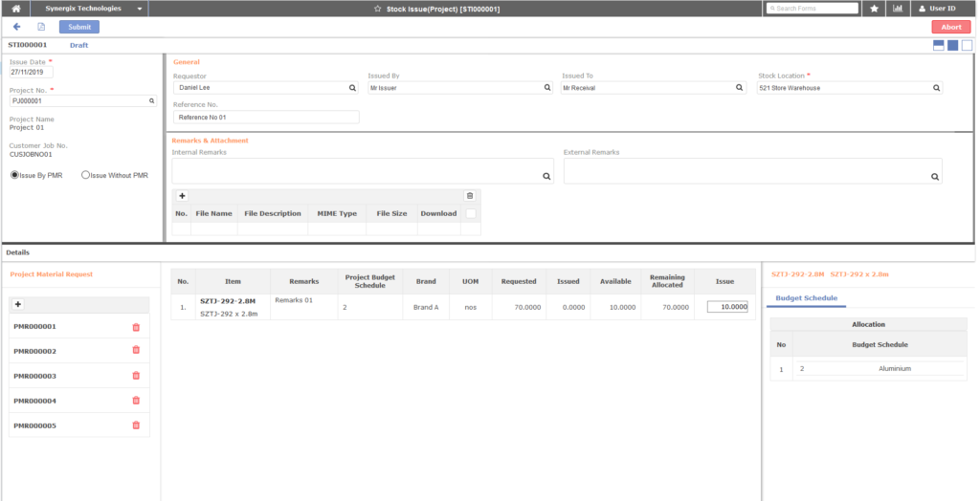Search forms input in top bar

pos(813,9)
